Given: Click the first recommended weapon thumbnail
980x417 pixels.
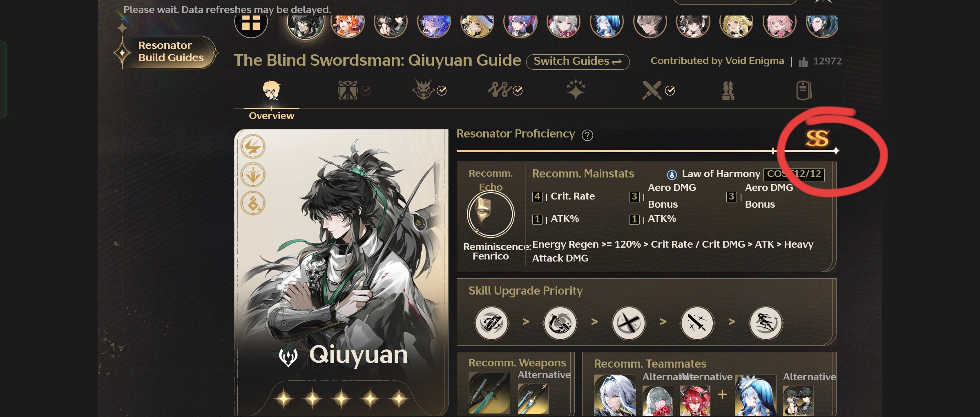Looking at the screenshot, I should [x=489, y=393].
